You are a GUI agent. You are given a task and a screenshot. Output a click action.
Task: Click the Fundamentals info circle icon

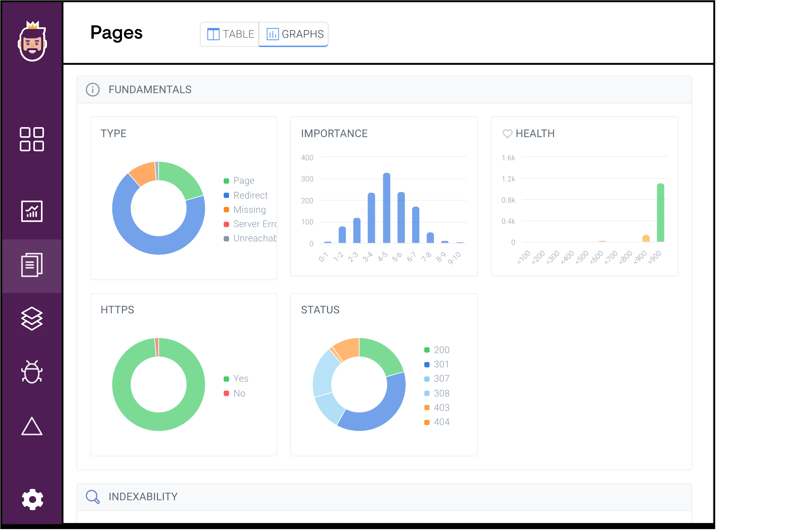[x=93, y=90]
